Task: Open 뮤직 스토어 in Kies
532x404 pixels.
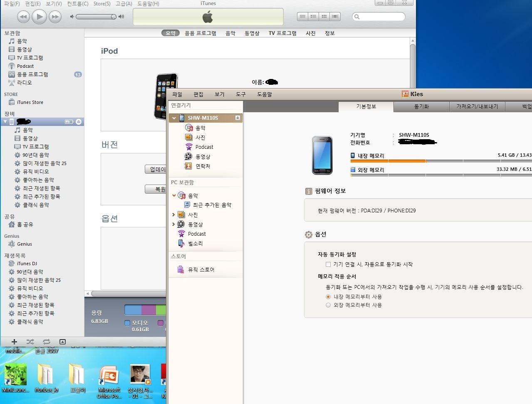Action: 201,270
